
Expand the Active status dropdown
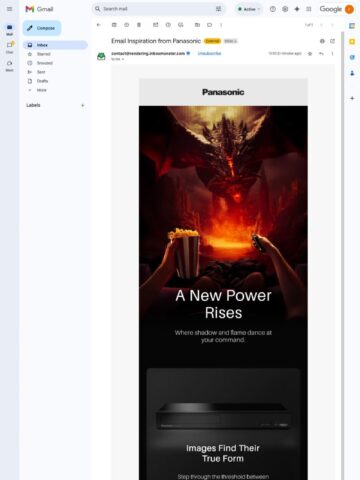(x=249, y=9)
